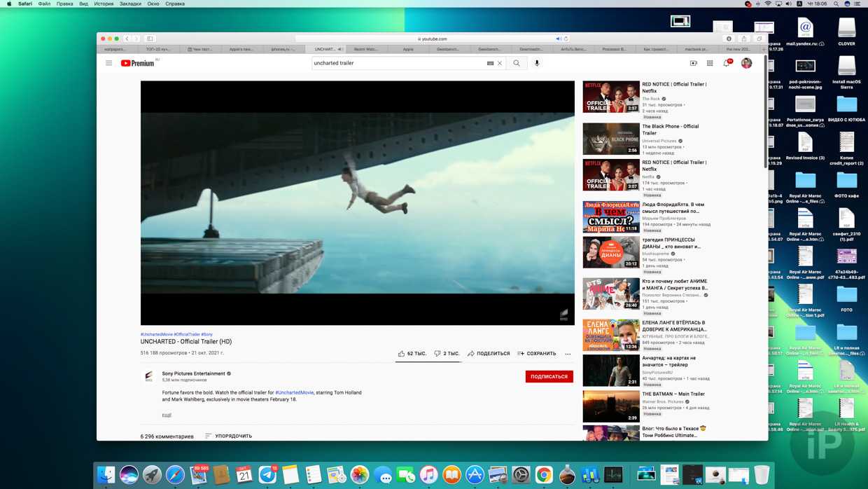Open the three-dots more actions menu
Screen dimensions: 868x489
(568, 354)
